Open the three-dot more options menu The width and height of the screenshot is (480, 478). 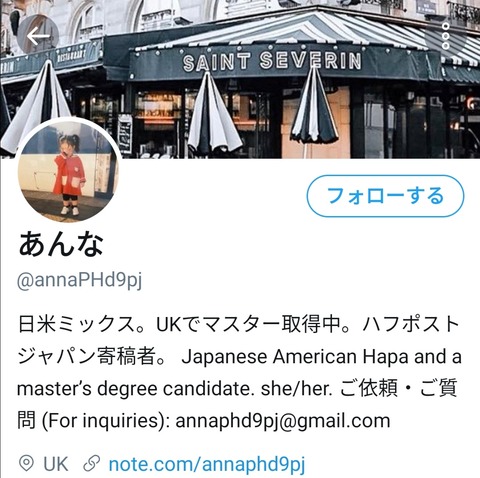tap(446, 36)
